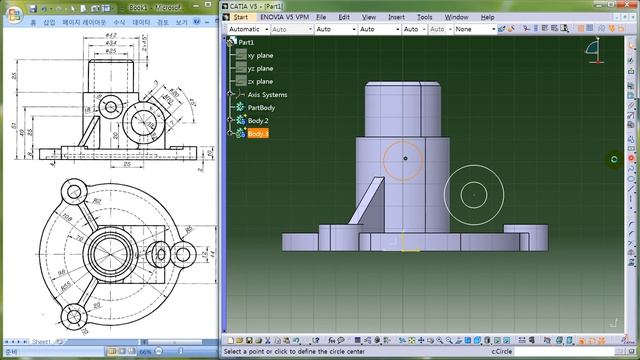Click the Office button in Excel window
This screenshot has width=640, height=360.
(x=14, y=15)
